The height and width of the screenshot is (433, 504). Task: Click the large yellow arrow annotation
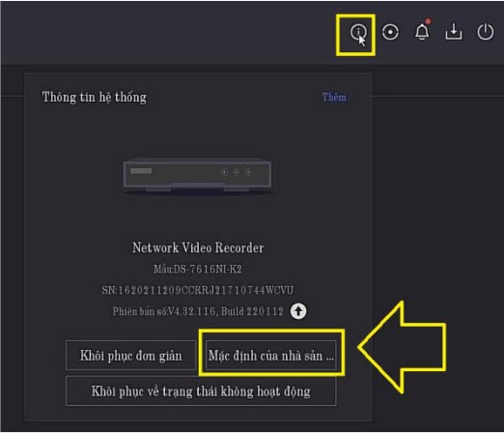(402, 347)
